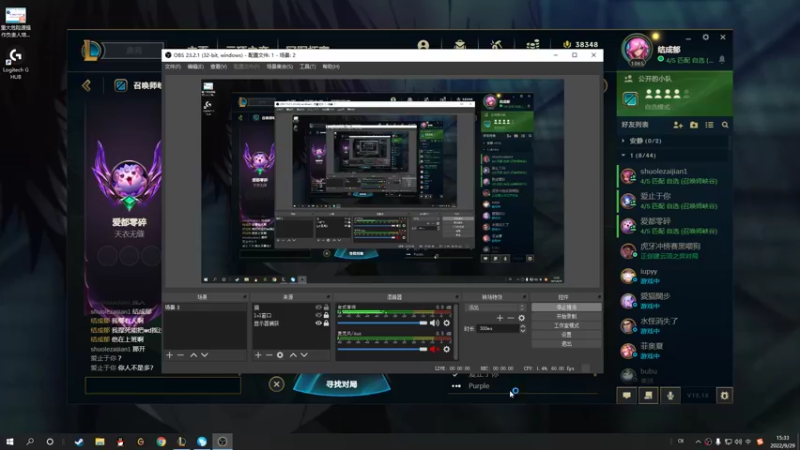Viewport: 800px width, 450px height.
Task: Open the transition type dropdown in OBS
Action: [x=495, y=308]
